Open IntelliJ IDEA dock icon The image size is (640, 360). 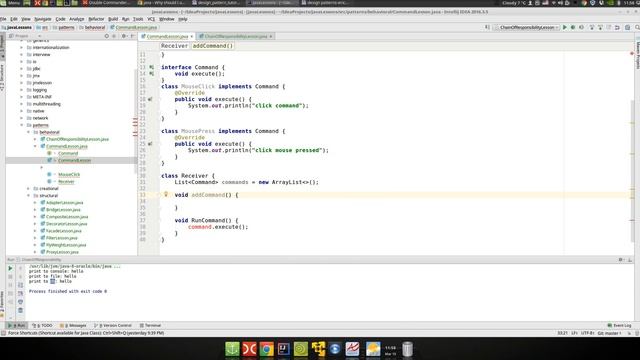point(284,349)
